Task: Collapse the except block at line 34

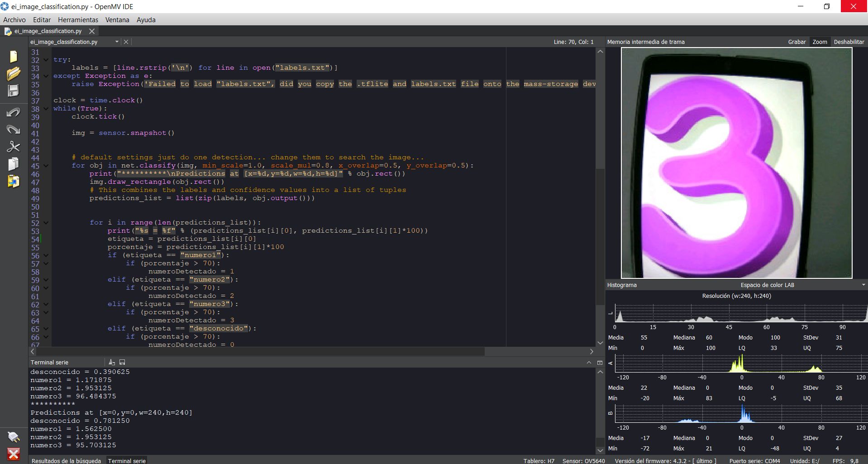Action: [x=46, y=76]
